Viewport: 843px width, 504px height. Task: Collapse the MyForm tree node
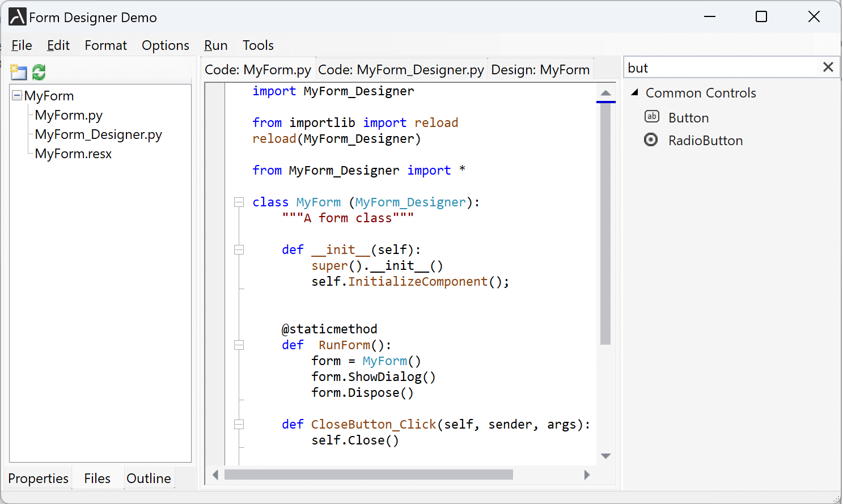pos(17,95)
